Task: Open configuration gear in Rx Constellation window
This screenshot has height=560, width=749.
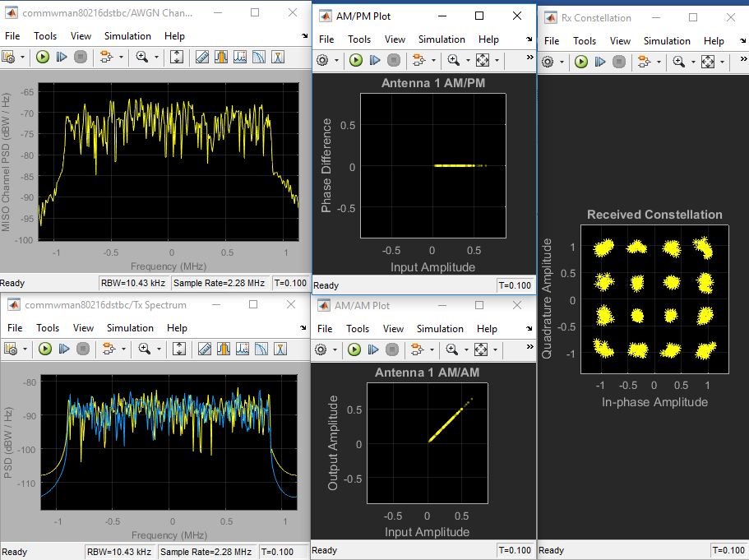Action: coord(548,62)
